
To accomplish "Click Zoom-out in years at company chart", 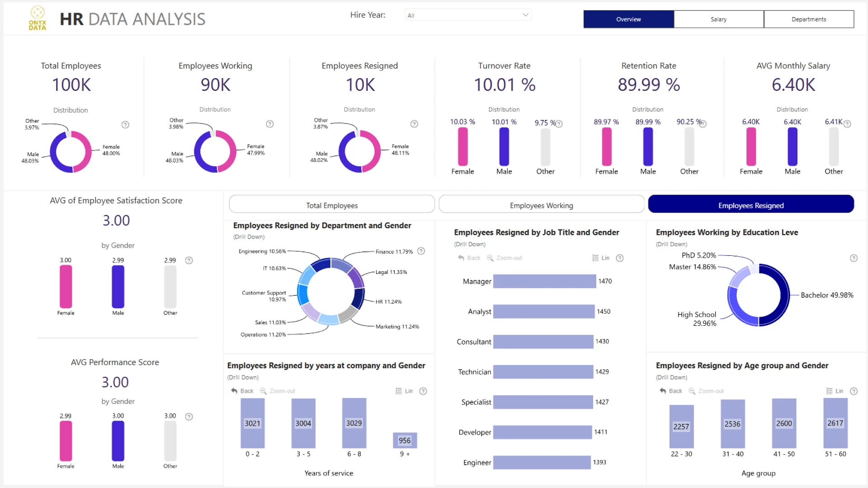I will coord(278,391).
